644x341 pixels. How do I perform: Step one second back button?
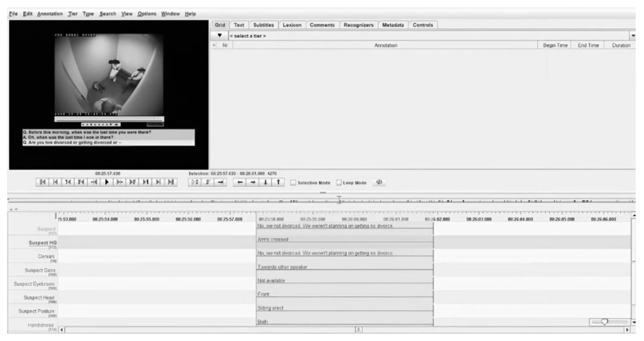pos(68,182)
